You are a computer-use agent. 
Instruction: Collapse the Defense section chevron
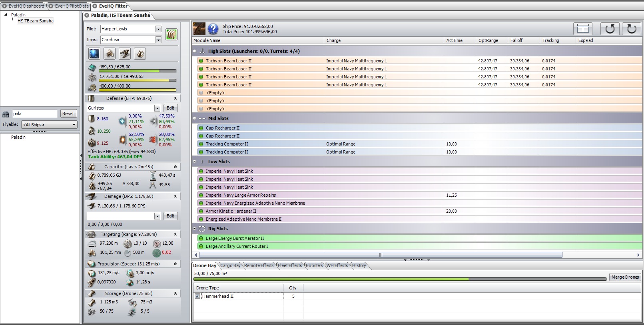click(x=175, y=98)
